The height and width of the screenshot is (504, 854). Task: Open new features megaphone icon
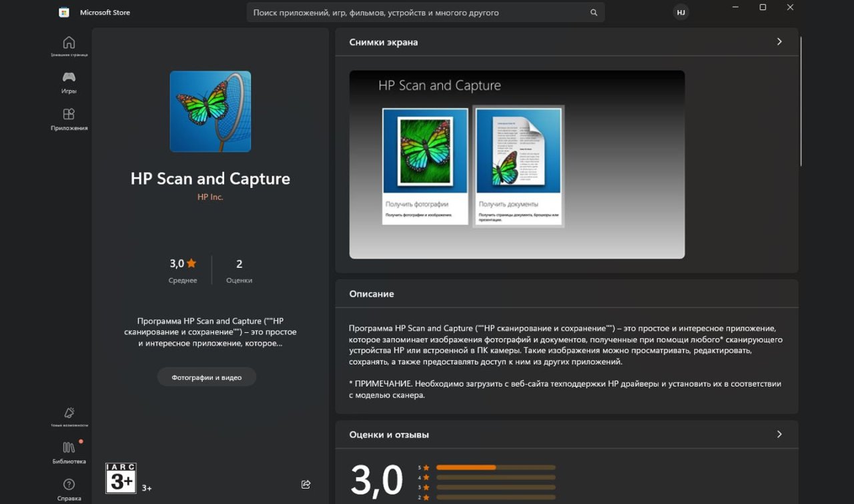click(69, 414)
